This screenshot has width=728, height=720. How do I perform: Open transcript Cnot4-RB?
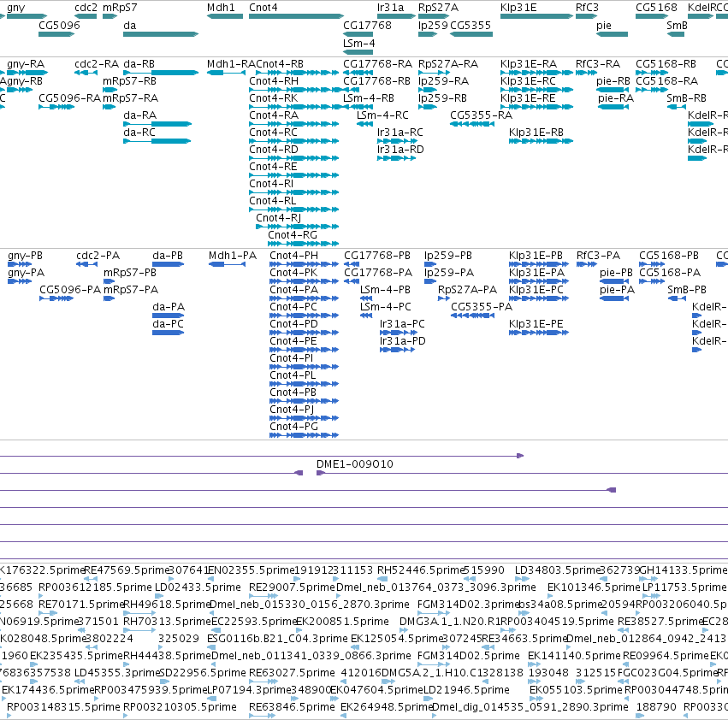(x=280, y=63)
